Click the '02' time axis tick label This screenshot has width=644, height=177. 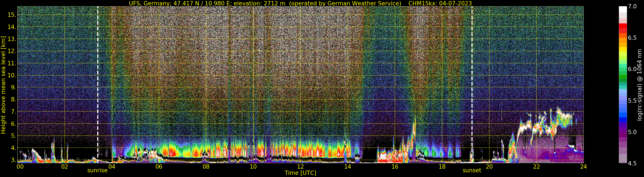pos(65,167)
